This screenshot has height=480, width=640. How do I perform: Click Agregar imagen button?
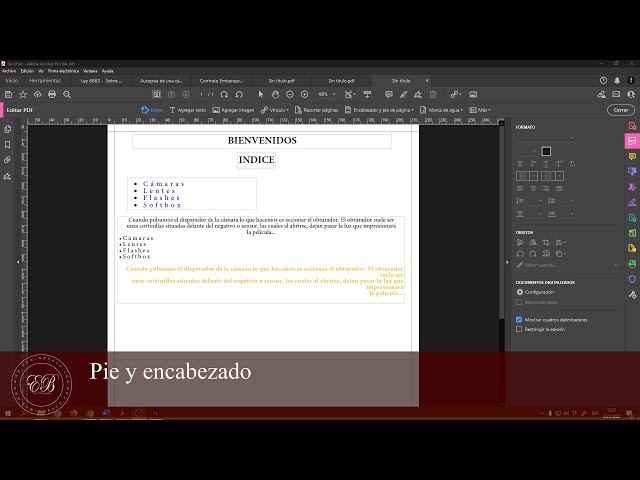pyautogui.click(x=233, y=110)
